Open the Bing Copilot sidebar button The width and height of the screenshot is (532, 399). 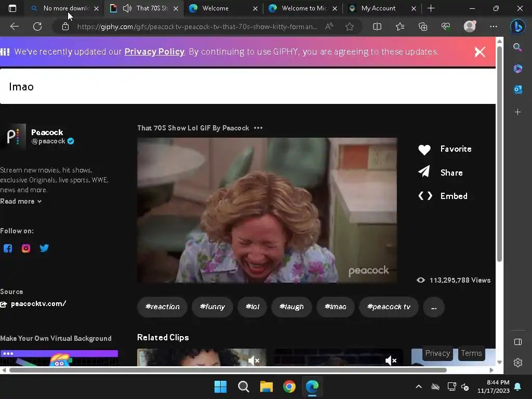point(518,26)
